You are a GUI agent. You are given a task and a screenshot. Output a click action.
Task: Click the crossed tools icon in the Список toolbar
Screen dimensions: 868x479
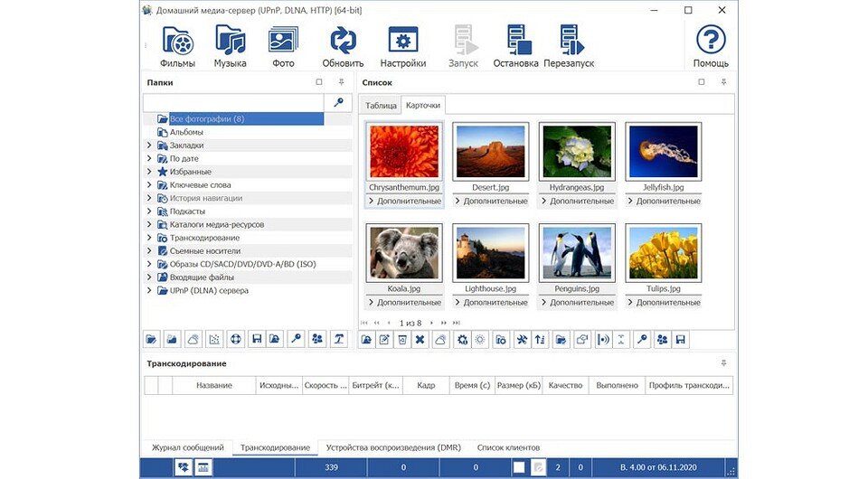click(522, 340)
